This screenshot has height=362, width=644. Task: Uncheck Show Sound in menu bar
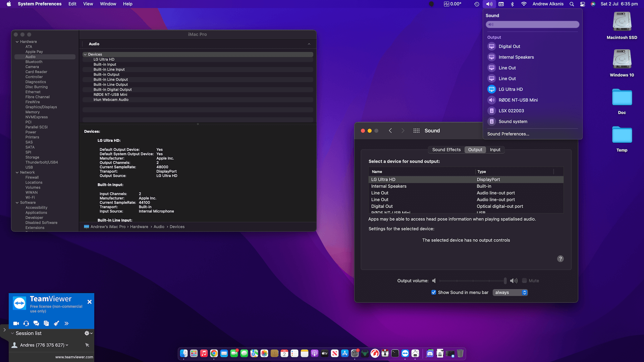433,292
